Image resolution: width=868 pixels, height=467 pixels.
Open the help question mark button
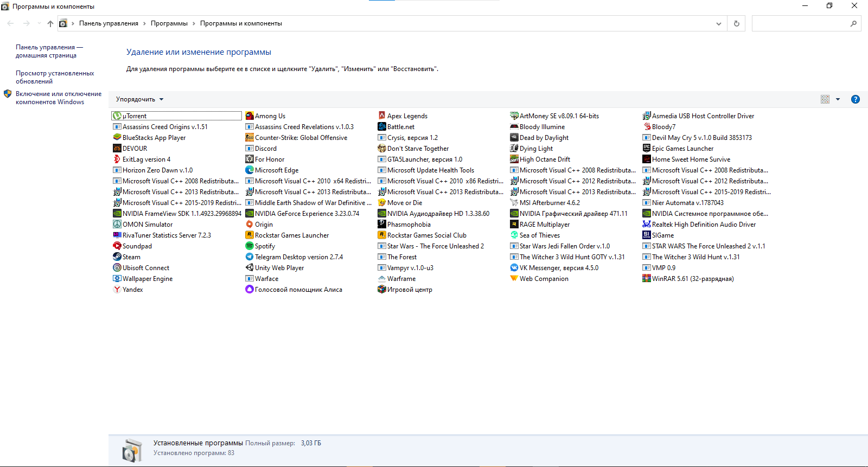(x=856, y=99)
